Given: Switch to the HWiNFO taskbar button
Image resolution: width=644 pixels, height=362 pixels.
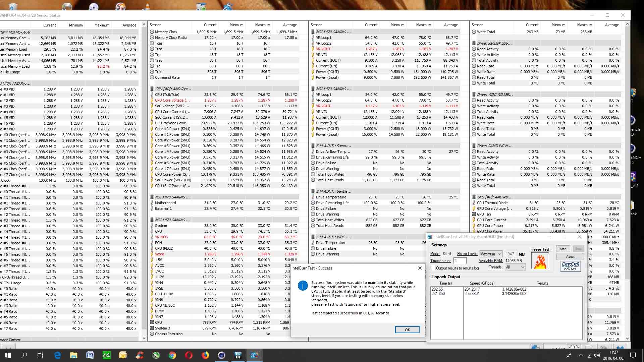Looking at the screenshot, I should click(x=238, y=355).
